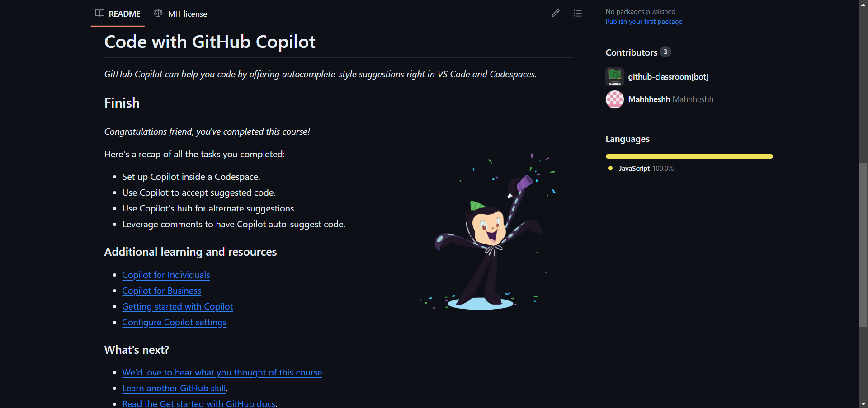Select the README tab
The image size is (868, 408).
click(124, 14)
